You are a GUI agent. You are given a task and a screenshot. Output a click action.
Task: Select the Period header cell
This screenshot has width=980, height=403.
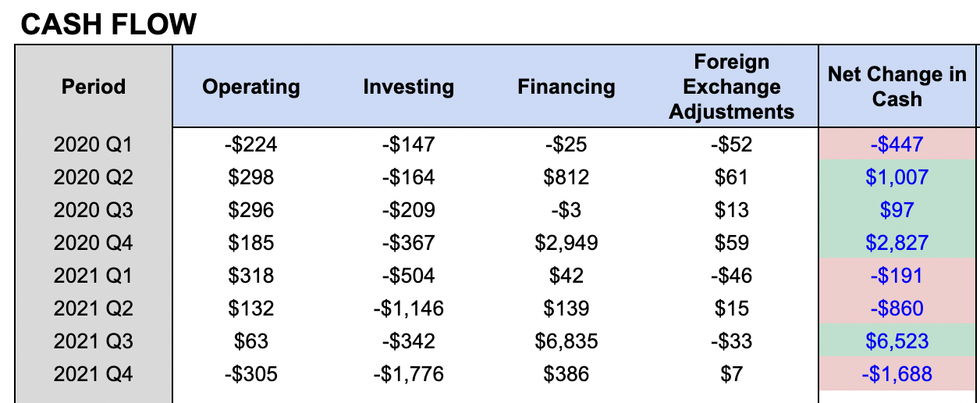tap(94, 87)
